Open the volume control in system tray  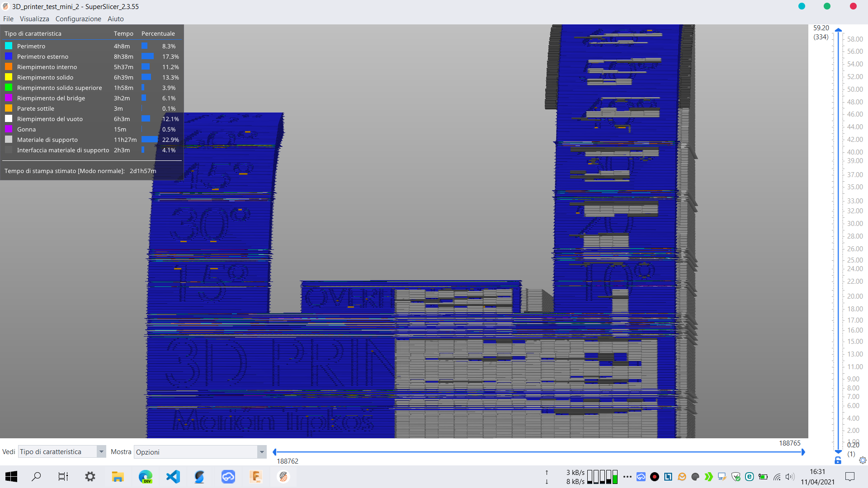(x=790, y=477)
